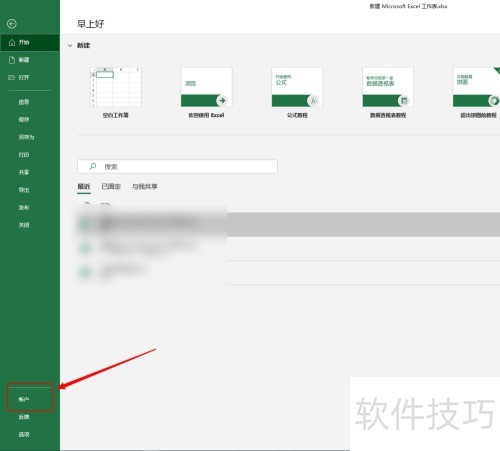Open the Account (帐户) page

tap(24, 399)
